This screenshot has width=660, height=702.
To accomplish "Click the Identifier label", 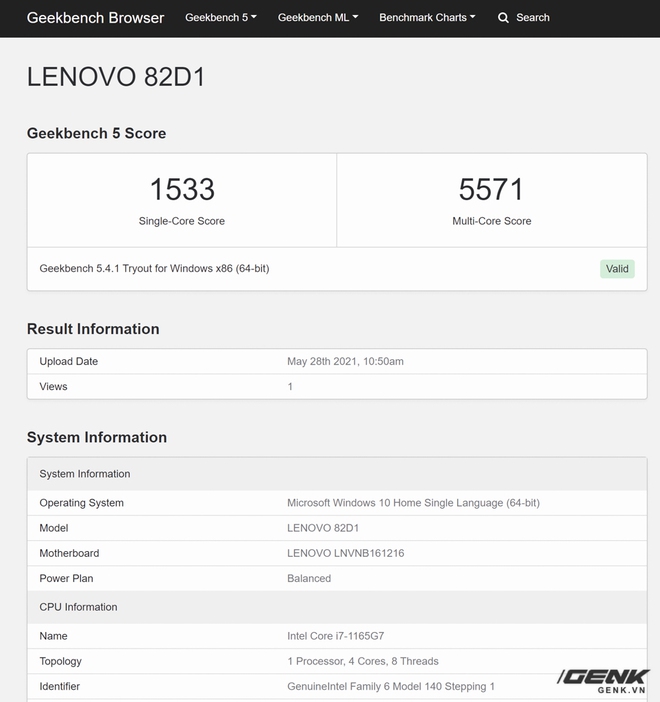I will [60, 686].
